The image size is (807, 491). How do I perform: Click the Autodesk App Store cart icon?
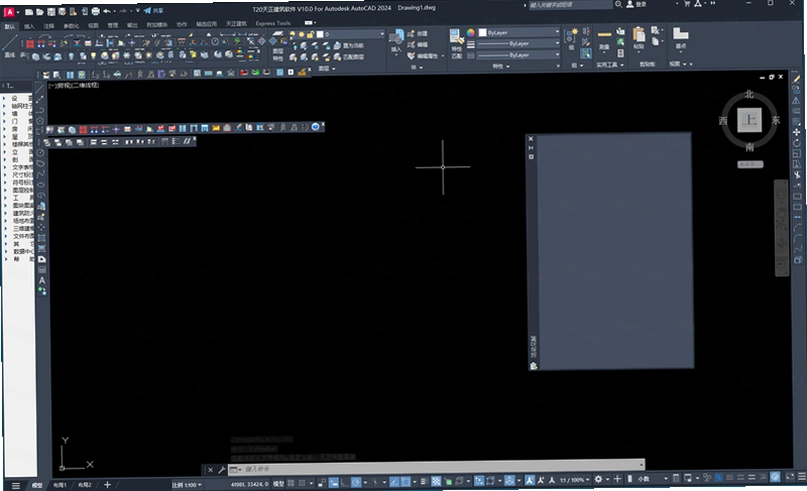(x=687, y=4)
